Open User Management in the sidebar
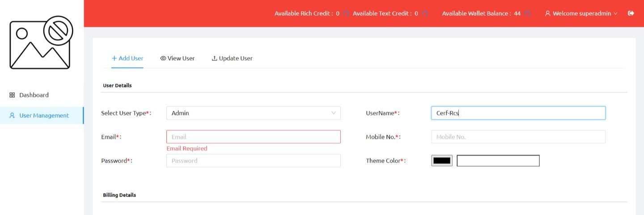The height and width of the screenshot is (215, 644). 44,116
